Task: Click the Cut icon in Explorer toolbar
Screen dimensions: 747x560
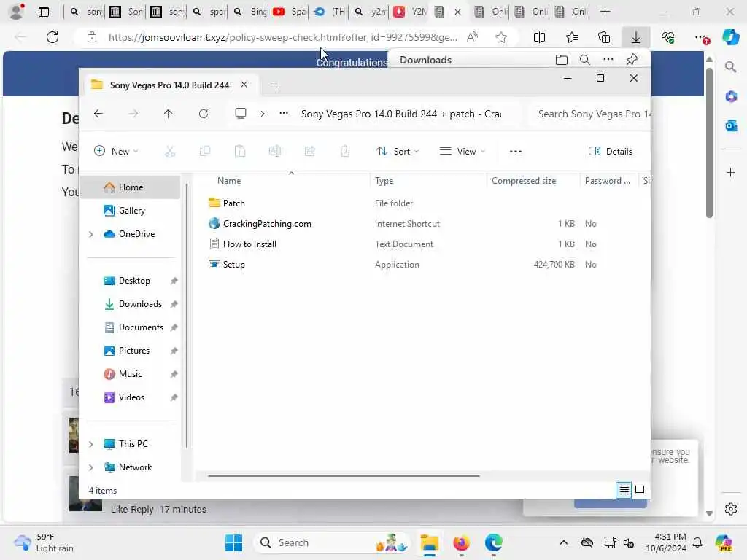Action: (170, 152)
